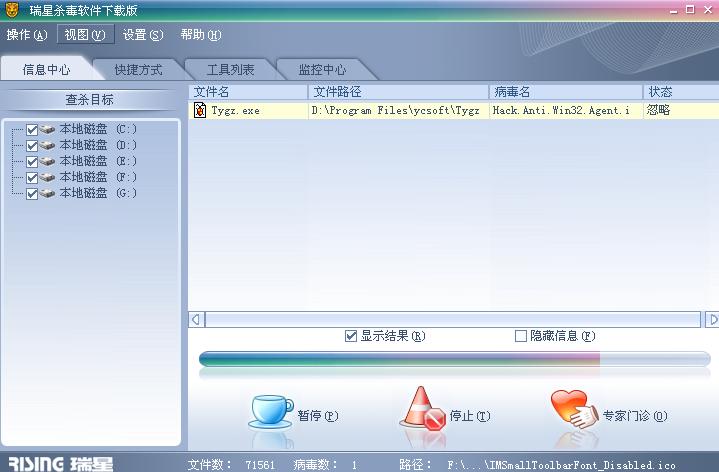Click the 专家门诊(O) button label
719x472 pixels.
point(635,416)
